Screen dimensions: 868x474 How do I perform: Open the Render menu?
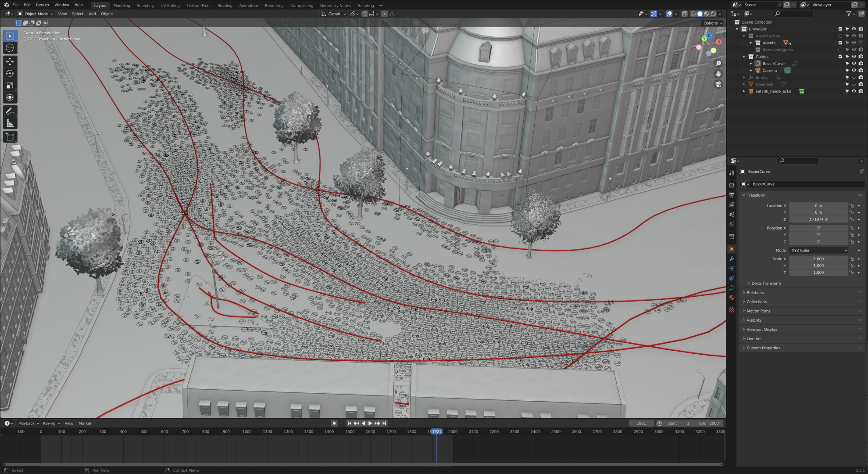pos(43,5)
